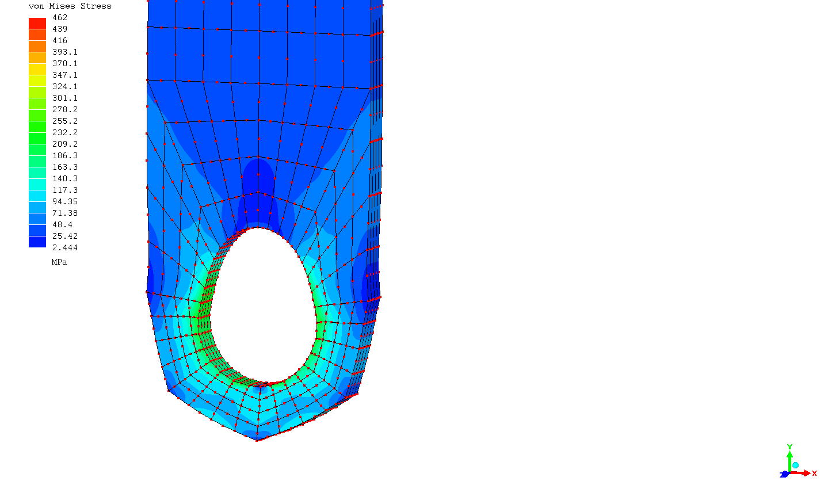The image size is (824, 504).
Task: Click the 'von Mises Stress' legend title
Action: coord(70,6)
